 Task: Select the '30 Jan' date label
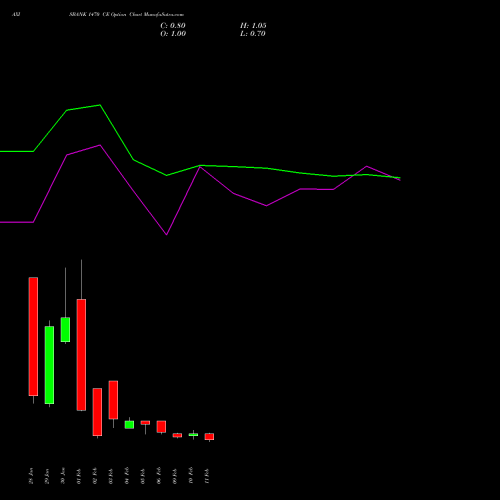point(63,476)
